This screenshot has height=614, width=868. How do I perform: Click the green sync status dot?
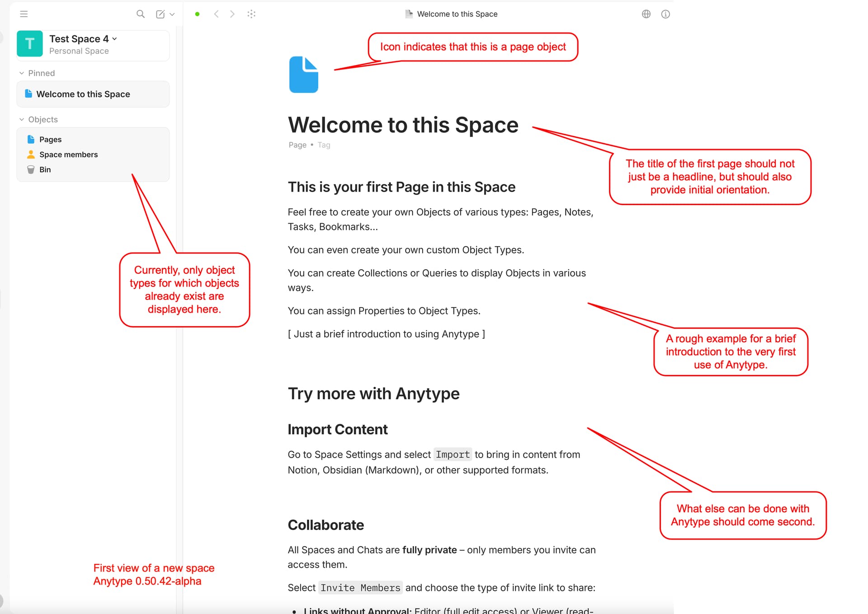click(198, 14)
